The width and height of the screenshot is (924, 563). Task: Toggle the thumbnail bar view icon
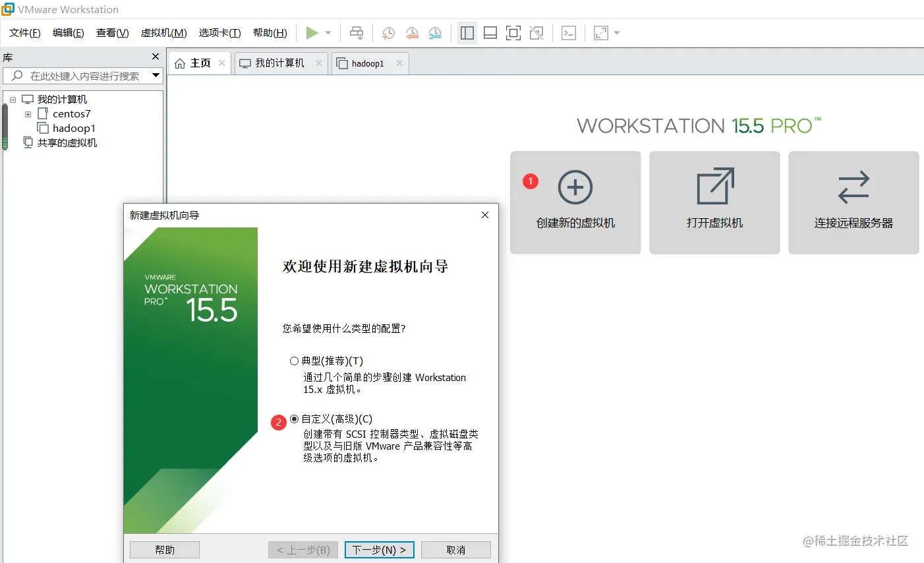(490, 33)
